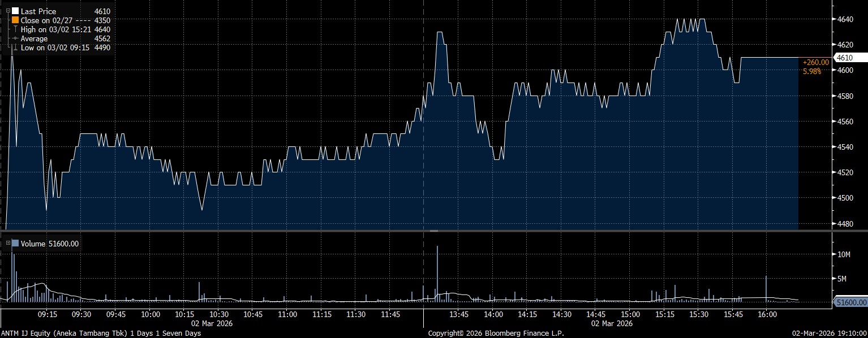Select the Low marker icon in legend
The image size is (868, 338).
tap(15, 47)
